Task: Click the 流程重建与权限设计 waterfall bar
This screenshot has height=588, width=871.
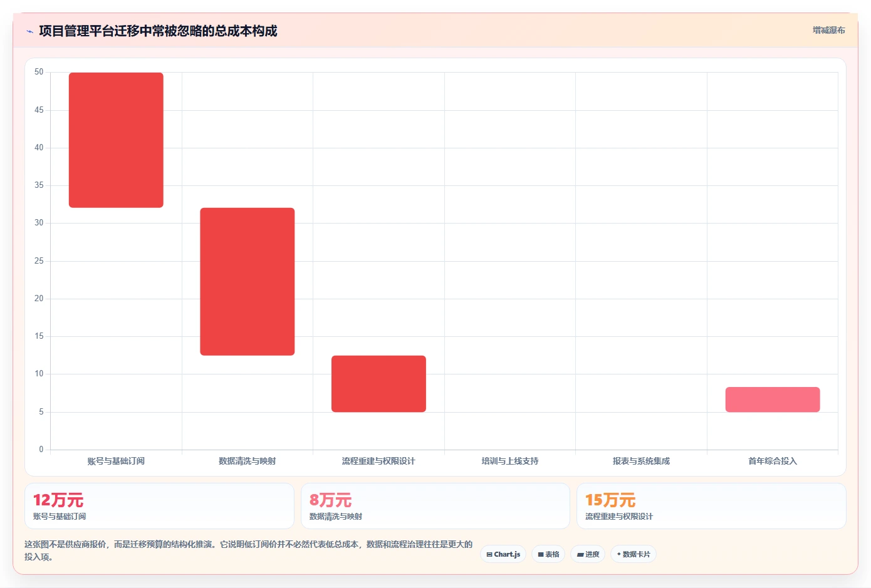Action: pos(378,384)
